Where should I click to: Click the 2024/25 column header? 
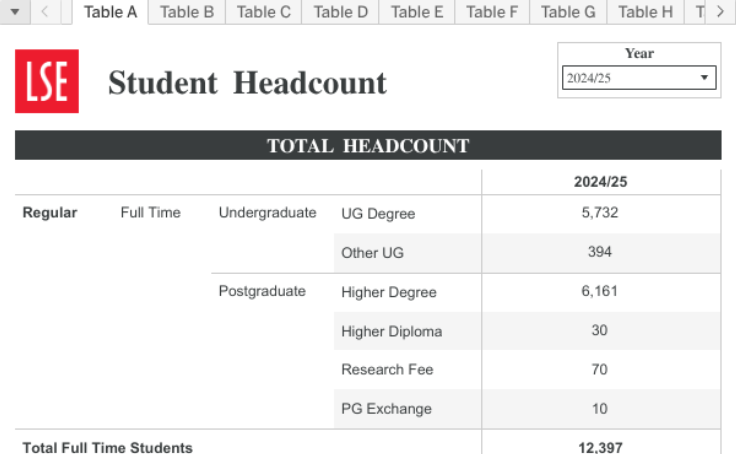600,182
